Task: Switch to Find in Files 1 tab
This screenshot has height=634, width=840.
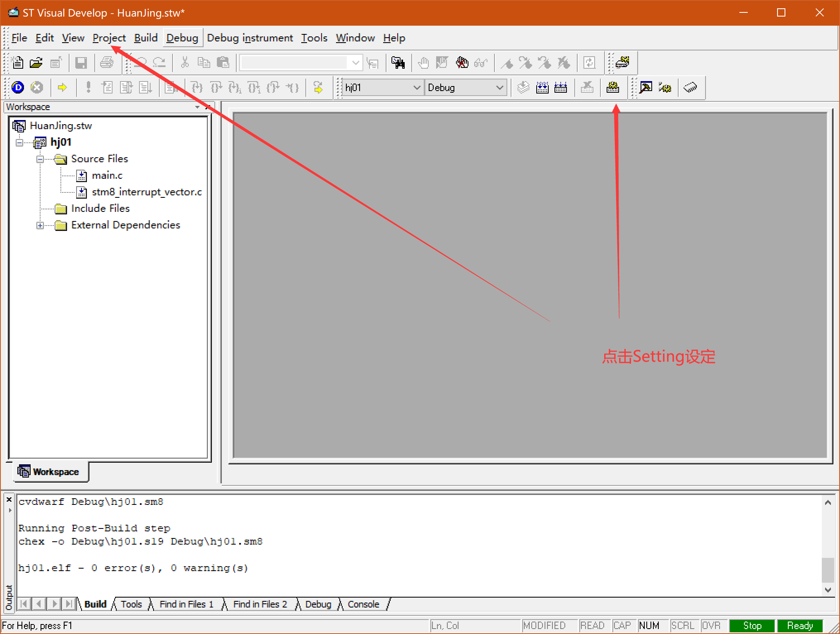Action: [186, 604]
